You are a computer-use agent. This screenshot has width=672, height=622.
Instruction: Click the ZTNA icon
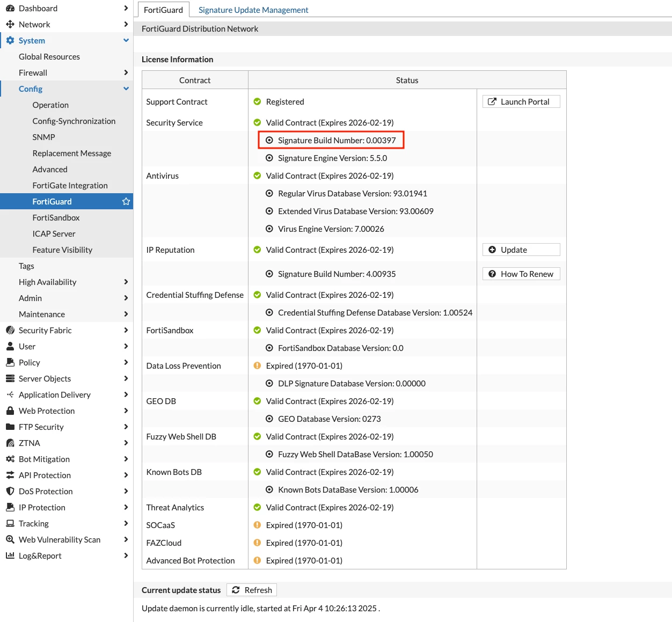point(10,443)
